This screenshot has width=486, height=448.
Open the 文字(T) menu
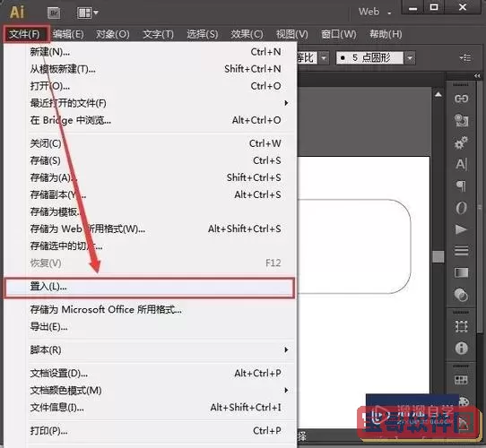[158, 34]
